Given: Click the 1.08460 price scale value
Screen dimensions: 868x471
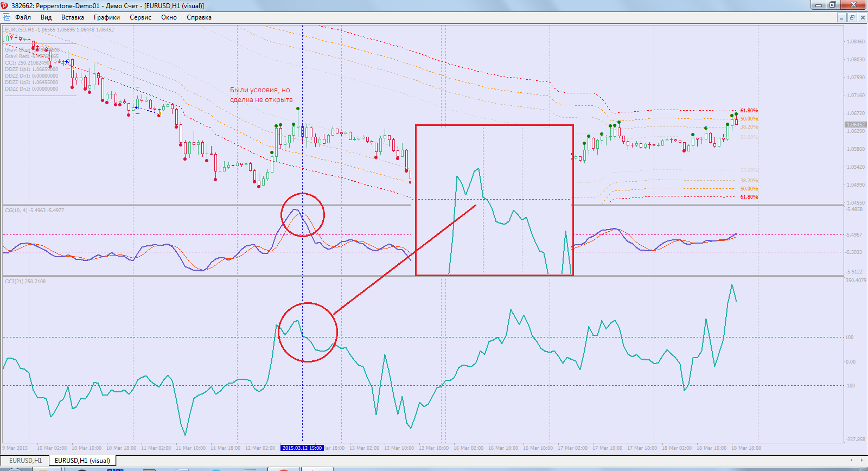Looking at the screenshot, I should [856, 42].
